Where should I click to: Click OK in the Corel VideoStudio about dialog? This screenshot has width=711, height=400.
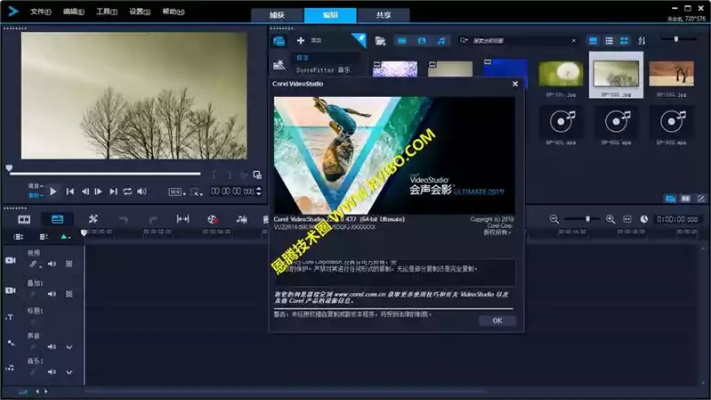pyautogui.click(x=497, y=321)
